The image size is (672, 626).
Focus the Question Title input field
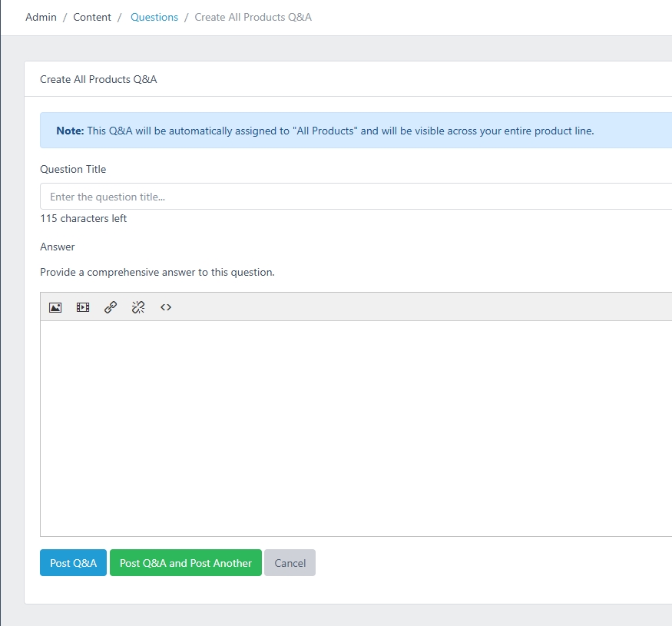353,197
